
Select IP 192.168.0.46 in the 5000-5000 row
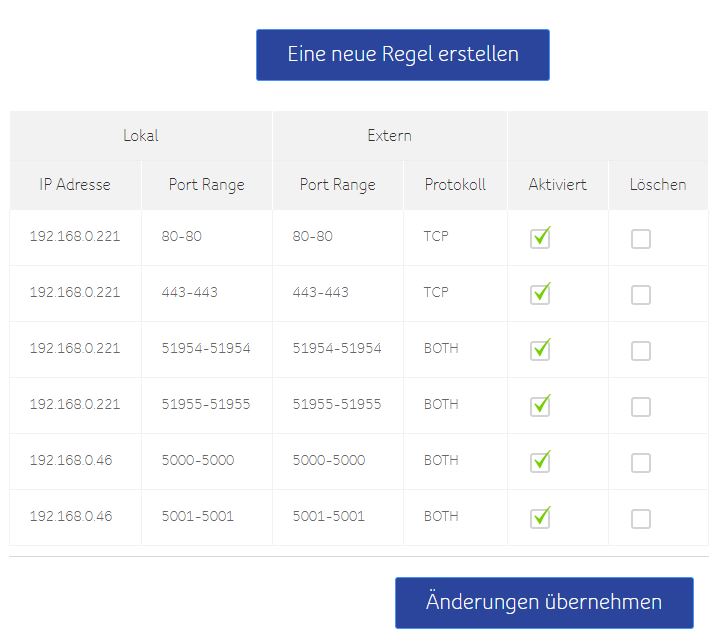tap(71, 461)
